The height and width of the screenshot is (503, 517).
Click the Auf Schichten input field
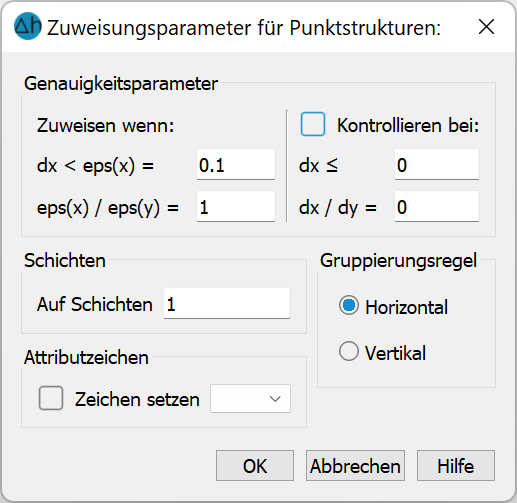227,304
